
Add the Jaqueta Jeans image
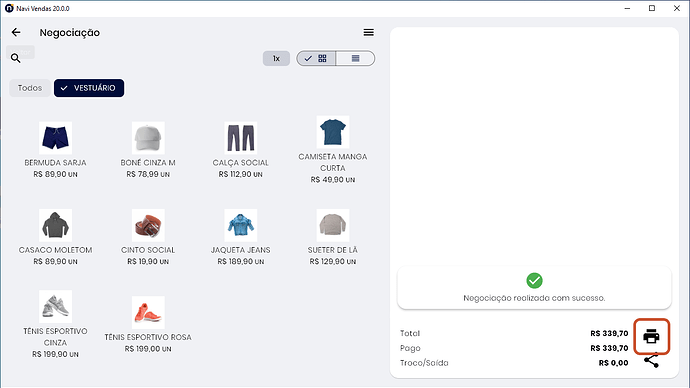click(240, 225)
